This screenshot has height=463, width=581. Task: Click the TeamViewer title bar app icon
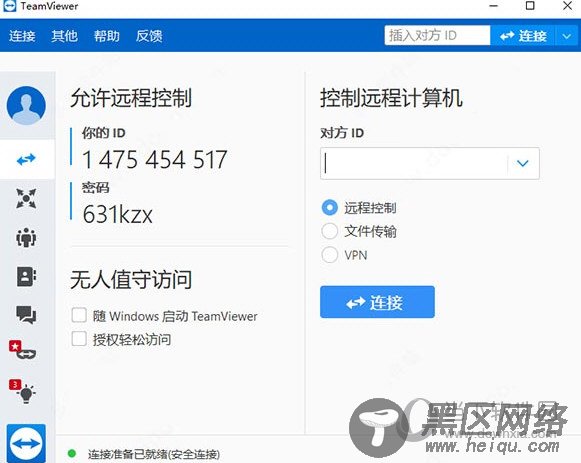[x=9, y=6]
